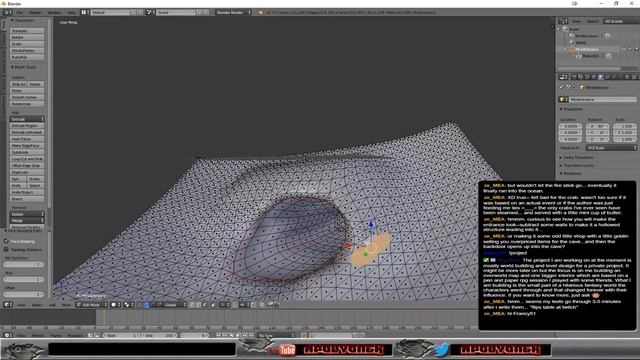Click the Smooth Vertex button
Image resolution: width=640 pixels, height=360 pixels.
click(x=27, y=97)
